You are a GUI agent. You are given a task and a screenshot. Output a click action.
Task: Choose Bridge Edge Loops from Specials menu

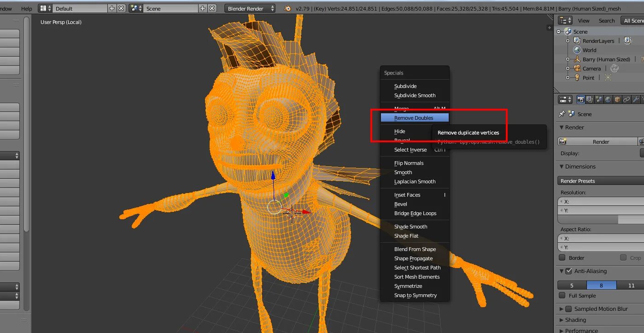click(x=415, y=213)
